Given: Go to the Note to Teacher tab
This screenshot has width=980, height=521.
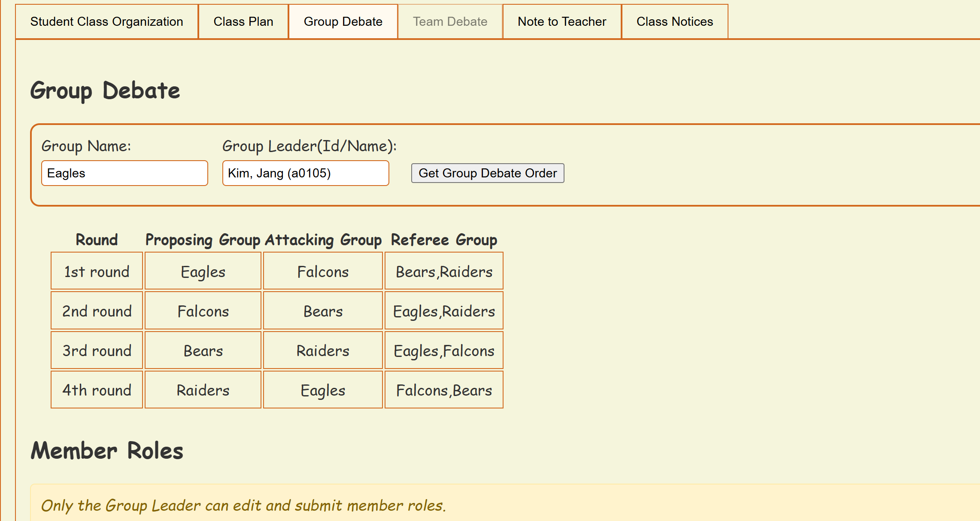Looking at the screenshot, I should tap(562, 21).
